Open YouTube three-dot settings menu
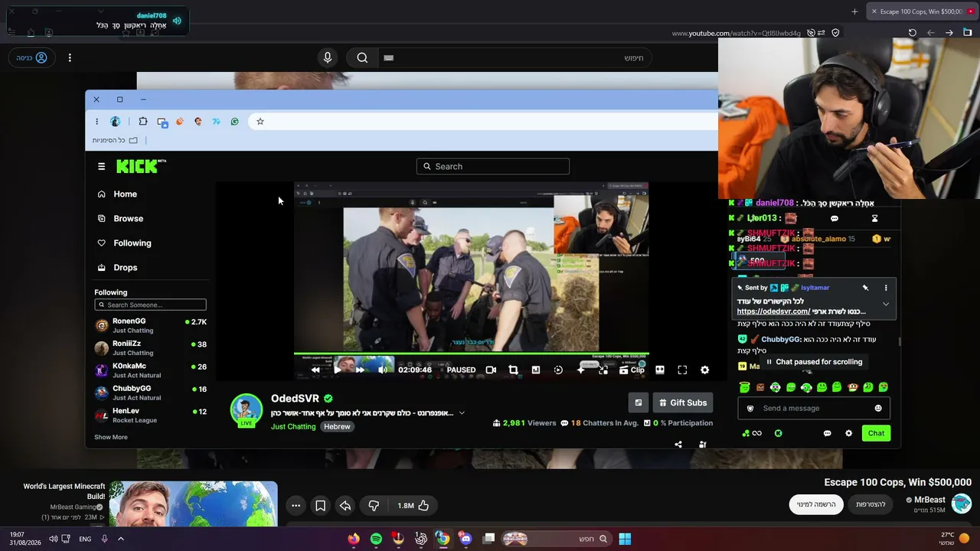 (x=70, y=57)
